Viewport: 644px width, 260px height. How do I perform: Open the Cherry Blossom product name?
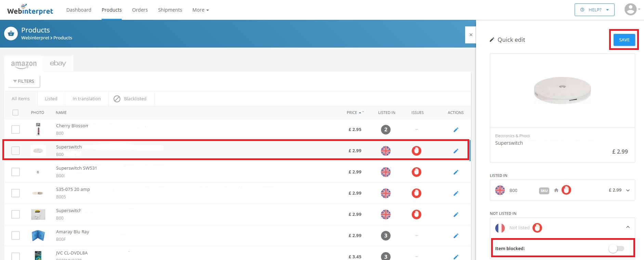72,126
